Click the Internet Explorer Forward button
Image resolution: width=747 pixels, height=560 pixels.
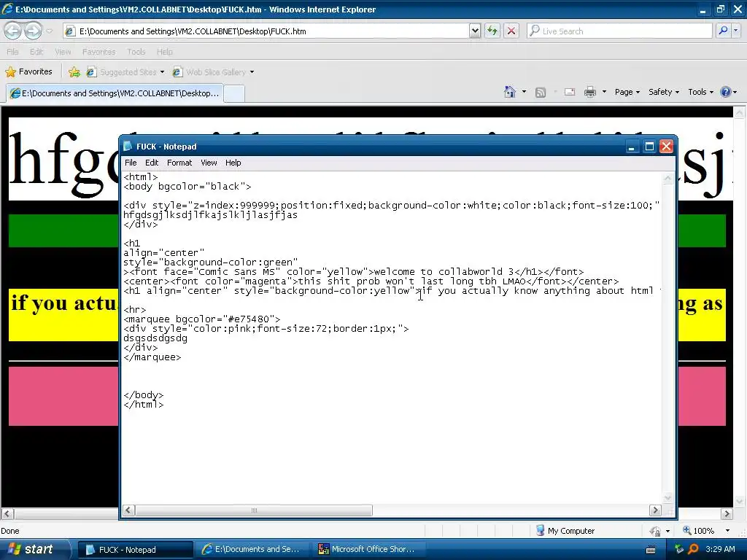pos(33,31)
